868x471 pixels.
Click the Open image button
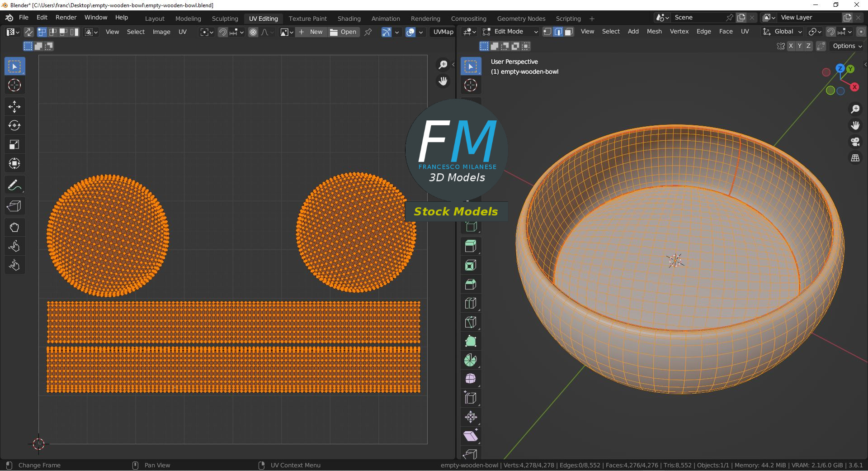pos(344,32)
